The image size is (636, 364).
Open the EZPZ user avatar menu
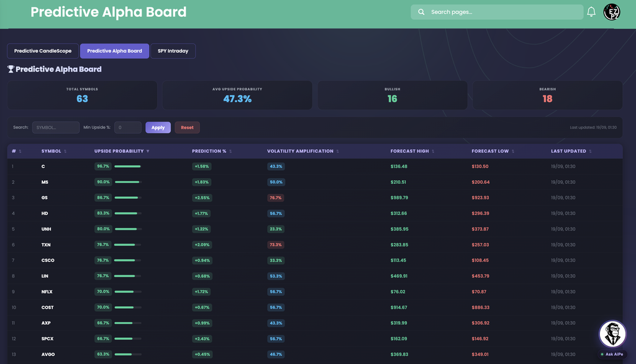pos(612,12)
